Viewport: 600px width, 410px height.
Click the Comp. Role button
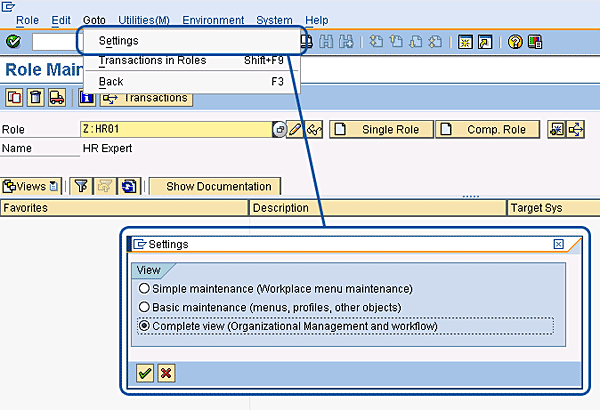point(488,129)
